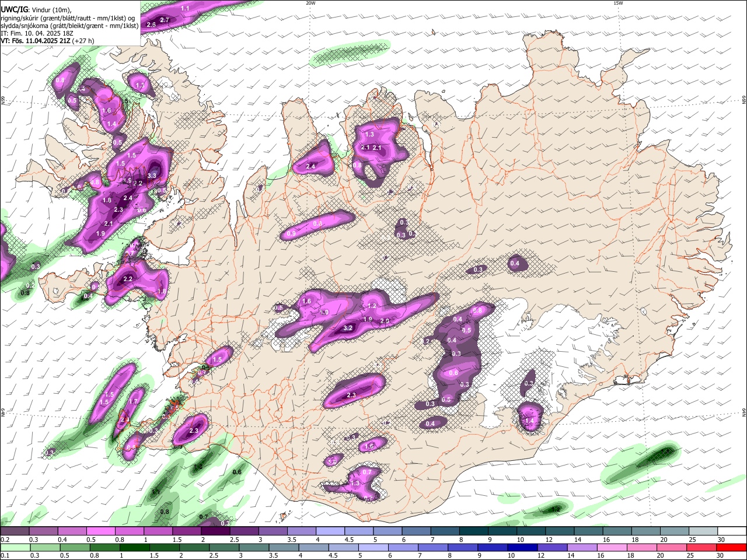
Task: Pick the darkest purple swatch labeled 2, upper row
Action: [215, 531]
